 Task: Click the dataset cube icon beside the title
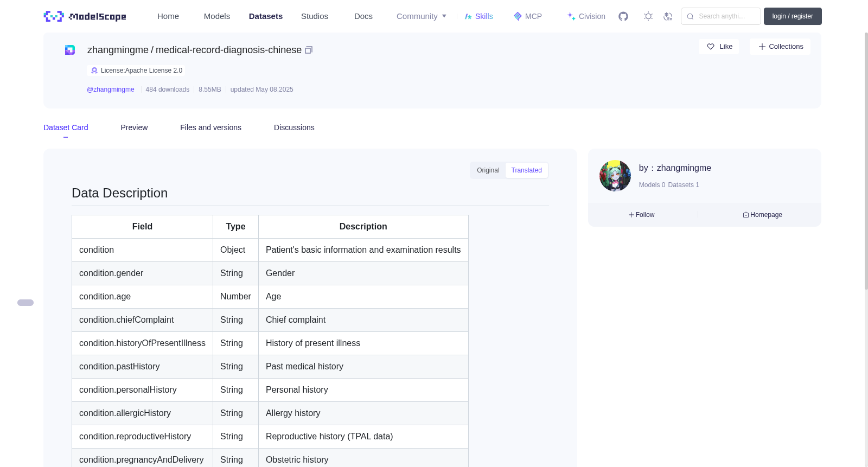click(x=70, y=50)
